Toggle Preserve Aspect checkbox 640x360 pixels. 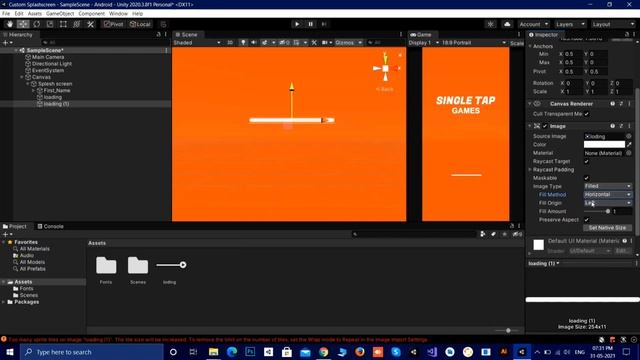587,220
